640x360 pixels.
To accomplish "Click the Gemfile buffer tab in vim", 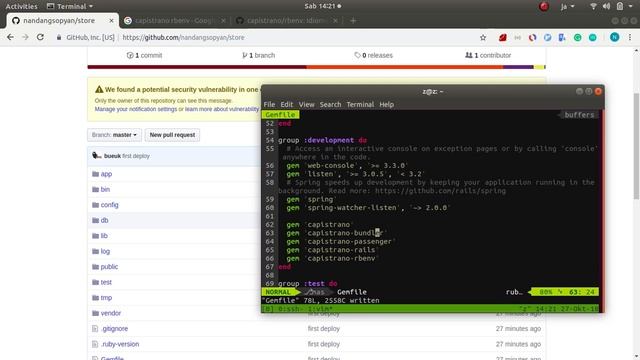I will 280,115.
